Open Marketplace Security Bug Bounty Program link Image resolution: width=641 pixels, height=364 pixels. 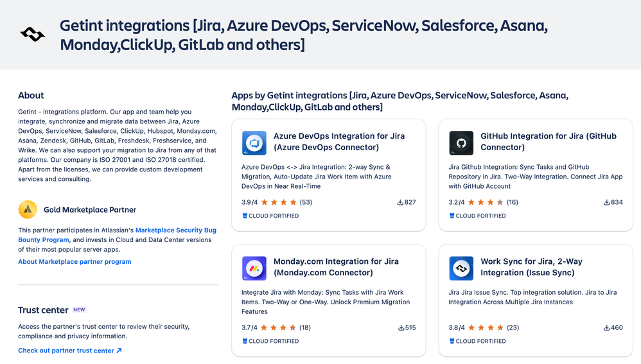click(x=118, y=235)
